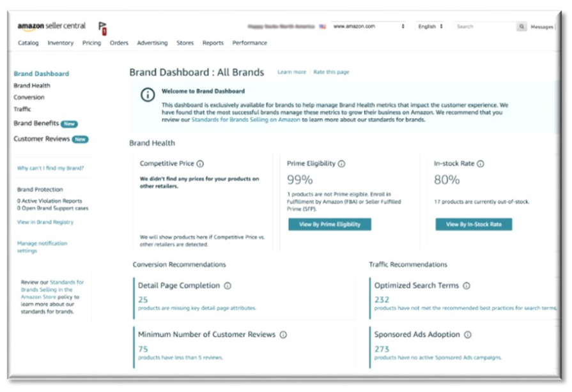Click View By Prime Eligibility button

click(330, 225)
